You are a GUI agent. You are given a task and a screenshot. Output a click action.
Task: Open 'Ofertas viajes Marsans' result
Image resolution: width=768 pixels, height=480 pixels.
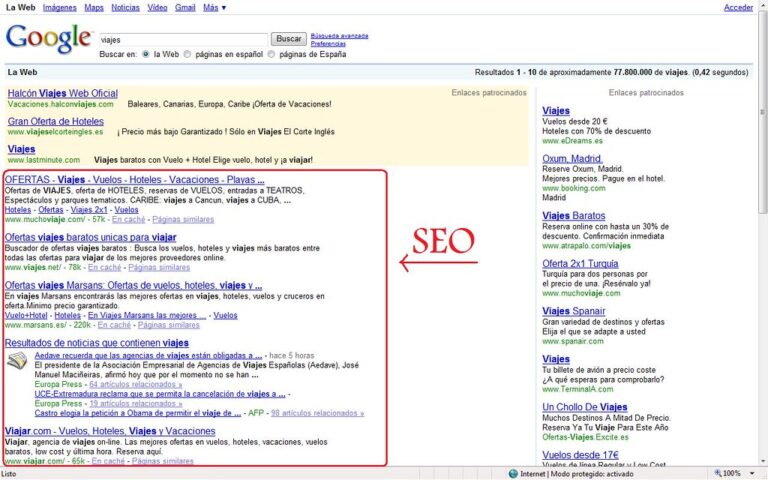[x=133, y=286]
